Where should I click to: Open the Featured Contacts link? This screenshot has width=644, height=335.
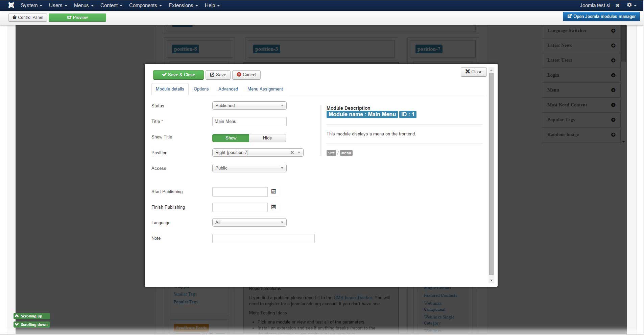[x=440, y=295]
